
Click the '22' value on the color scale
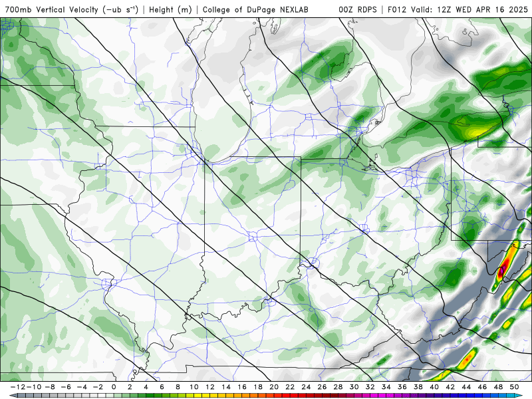290,387
